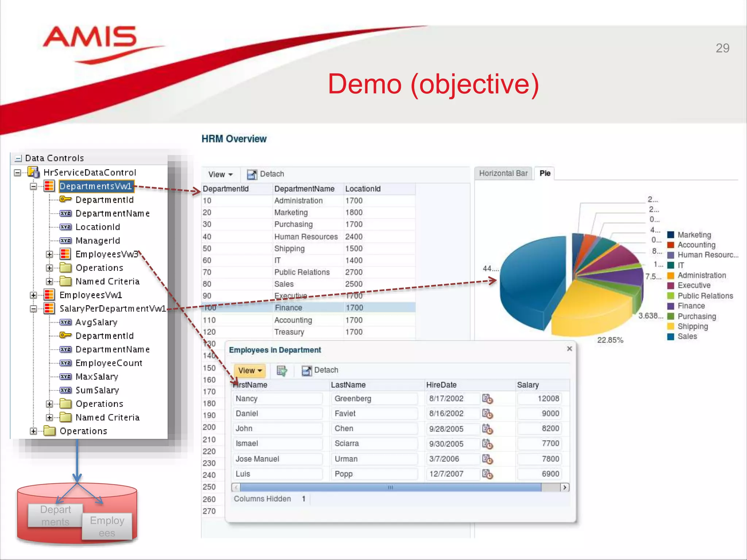Collapse the DepartmentsVw1 node
This screenshot has width=747, height=560.
pyautogui.click(x=33, y=186)
